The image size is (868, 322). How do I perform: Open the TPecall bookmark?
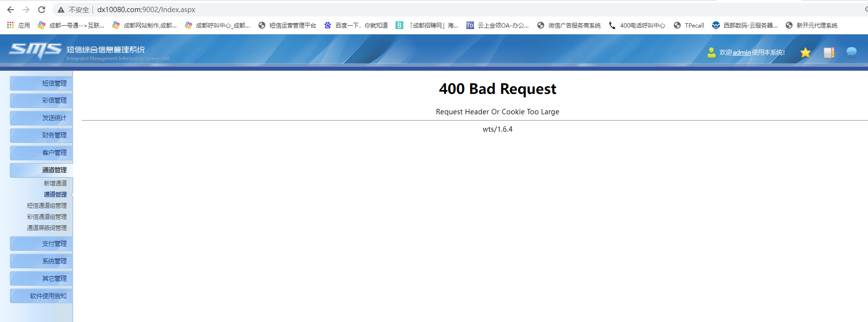tap(689, 25)
